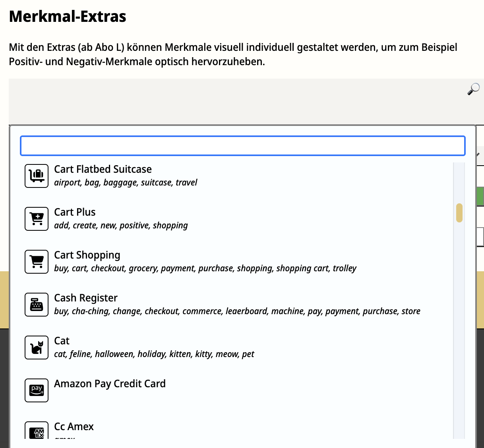This screenshot has width=484, height=448.
Task: Click keywords 'airport, bag, baggage, suitcase, travel'
Action: pos(126,183)
